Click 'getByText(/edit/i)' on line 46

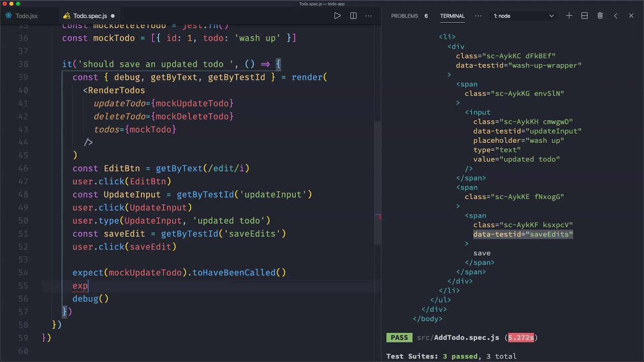coord(202,168)
